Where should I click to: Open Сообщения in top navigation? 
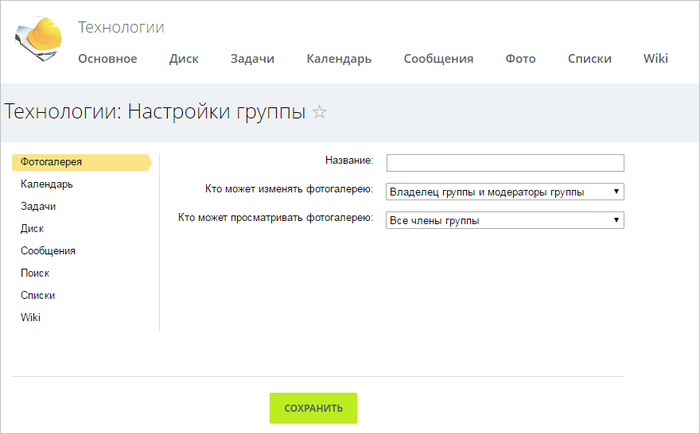point(438,58)
